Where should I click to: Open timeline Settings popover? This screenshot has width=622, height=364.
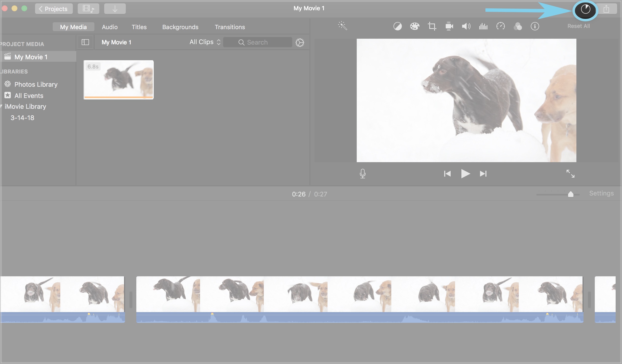pos(601,193)
